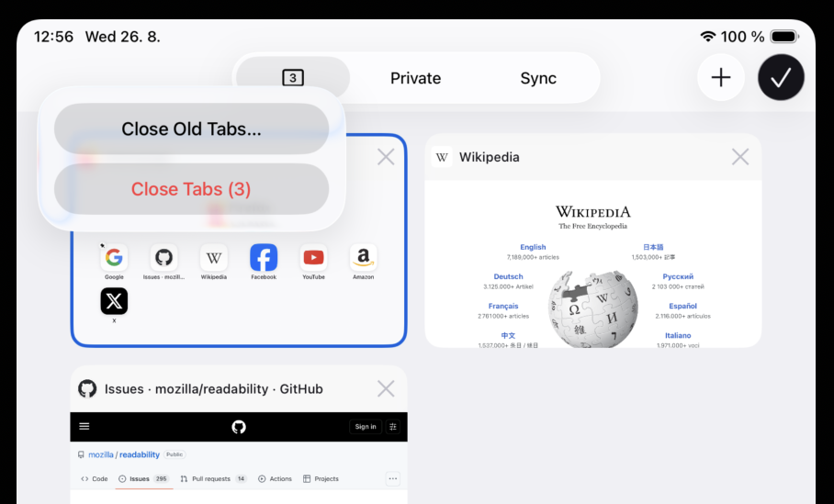The image size is (834, 504).
Task: Open the X shortcut tile
Action: pos(114,305)
